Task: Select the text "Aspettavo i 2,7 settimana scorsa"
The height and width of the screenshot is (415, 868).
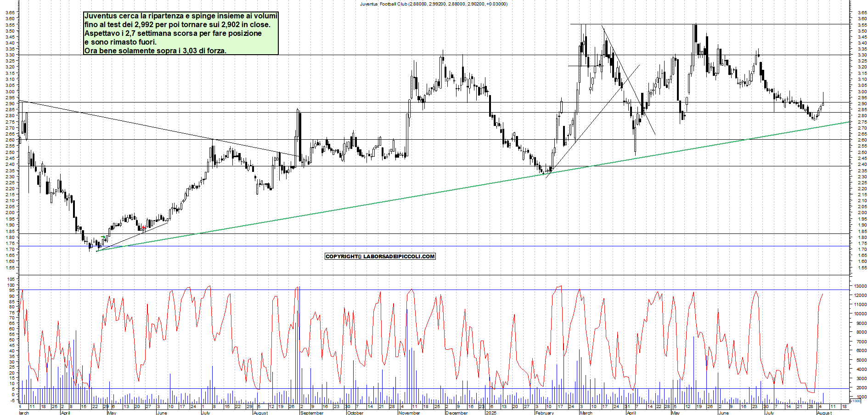Action: tap(173, 34)
